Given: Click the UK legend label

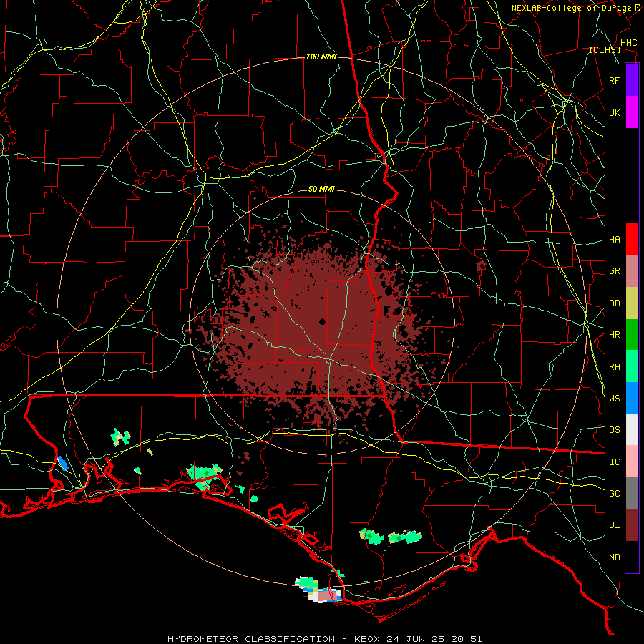Looking at the screenshot, I should (x=614, y=112).
